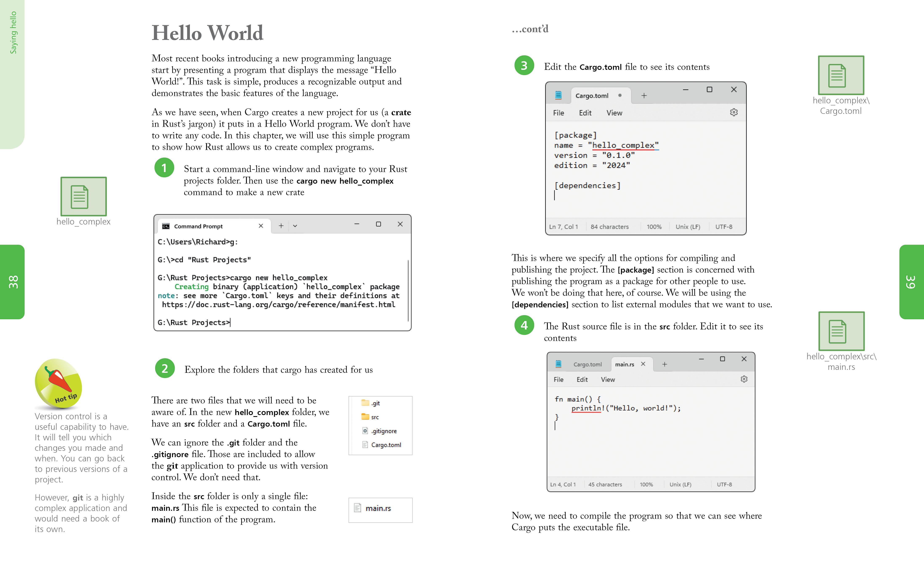This screenshot has width=924, height=564.
Task: Open settings gear in the main.rs Notepad window
Action: [744, 379]
